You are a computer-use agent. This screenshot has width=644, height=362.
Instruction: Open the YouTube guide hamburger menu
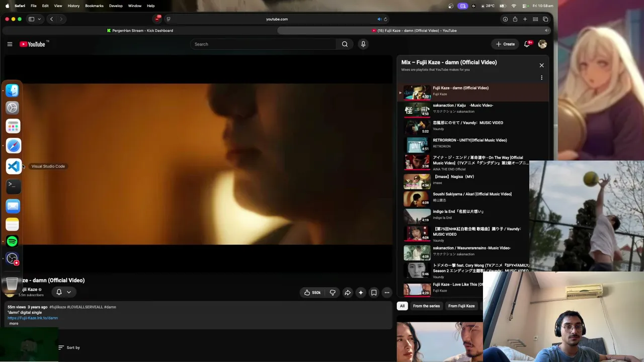click(10, 44)
